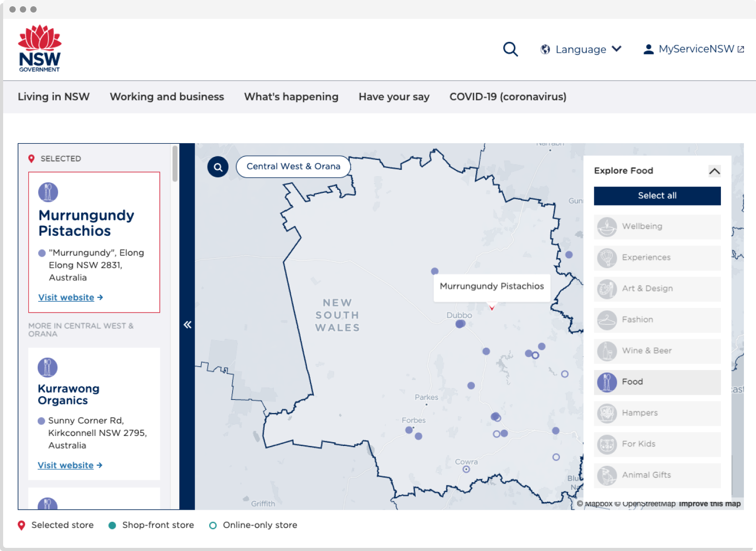
Task: Click the Kurrawong Organics food icon
Action: [x=48, y=368]
